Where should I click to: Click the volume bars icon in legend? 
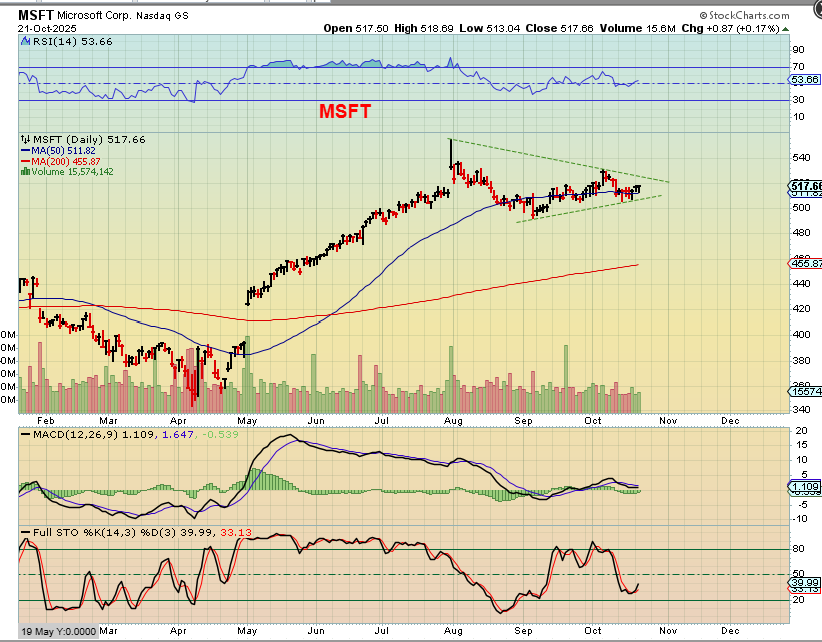[25, 171]
